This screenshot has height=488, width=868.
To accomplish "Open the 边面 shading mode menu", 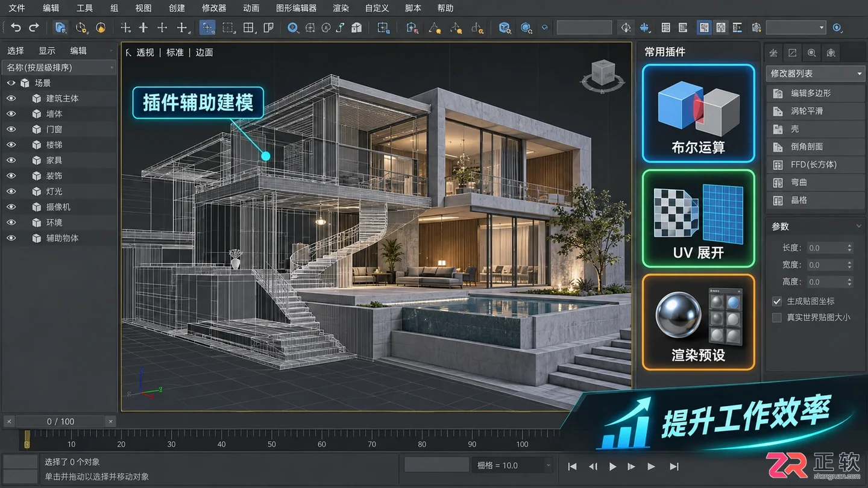I will (x=204, y=52).
